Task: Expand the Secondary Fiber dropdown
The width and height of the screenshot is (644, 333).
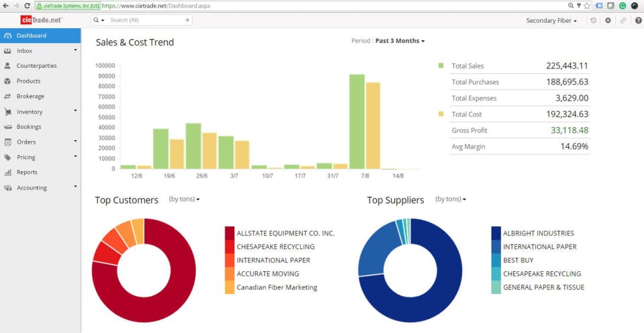Action: [551, 21]
